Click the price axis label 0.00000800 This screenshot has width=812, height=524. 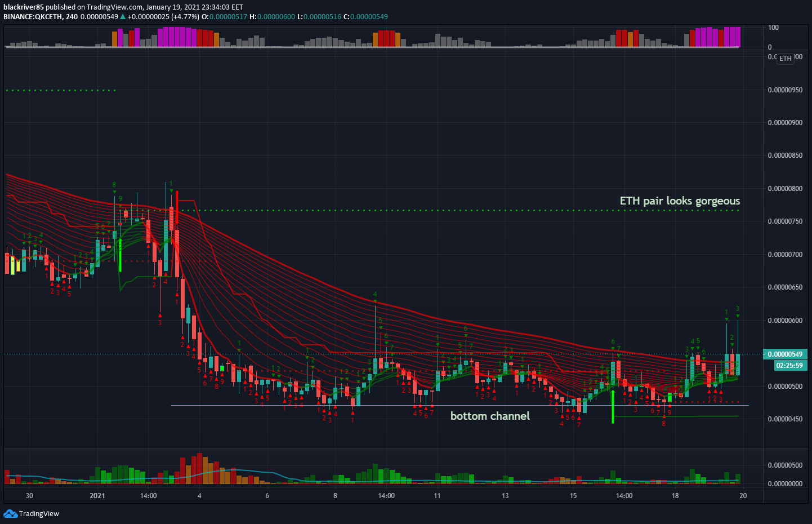point(785,189)
